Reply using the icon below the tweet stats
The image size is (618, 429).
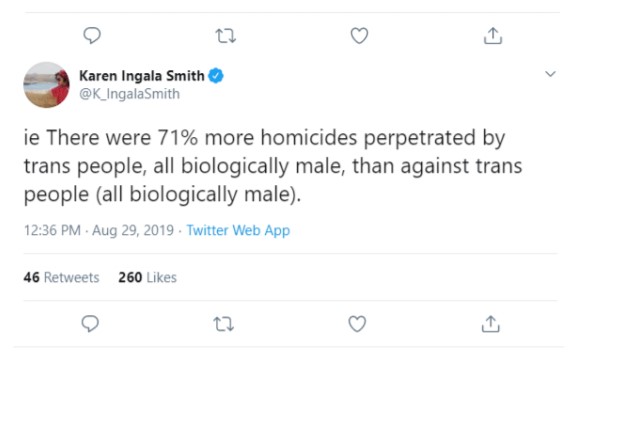(89, 323)
